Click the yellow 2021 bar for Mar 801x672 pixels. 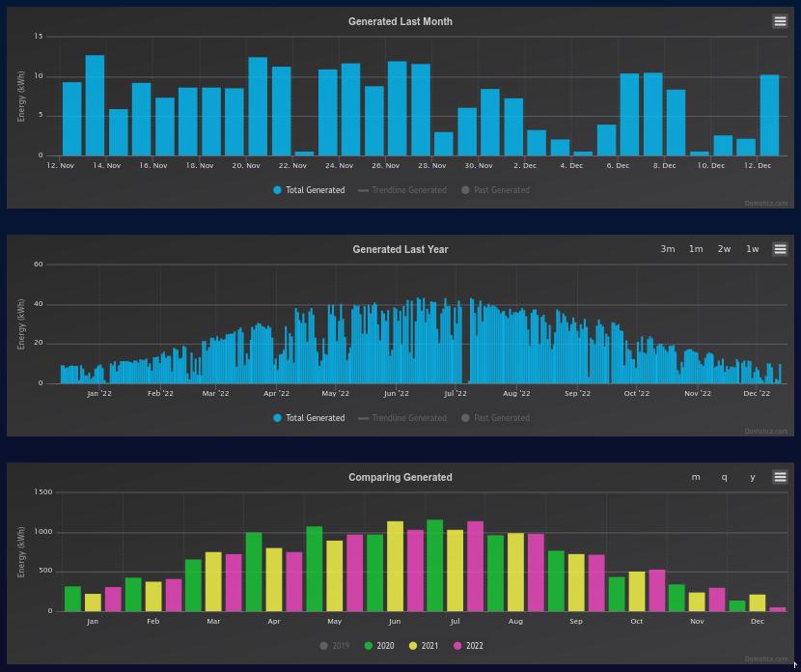coord(213,581)
